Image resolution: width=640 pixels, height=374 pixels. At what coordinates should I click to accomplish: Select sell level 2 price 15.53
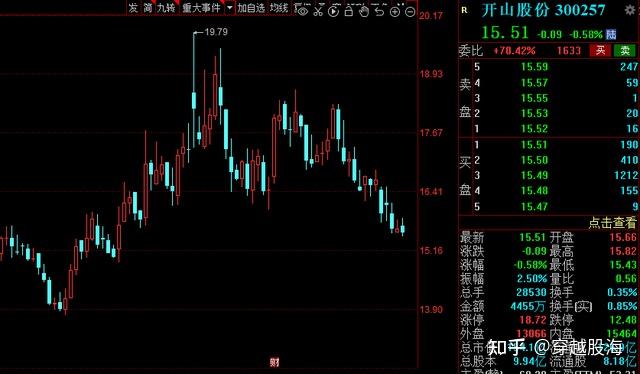pyautogui.click(x=534, y=113)
